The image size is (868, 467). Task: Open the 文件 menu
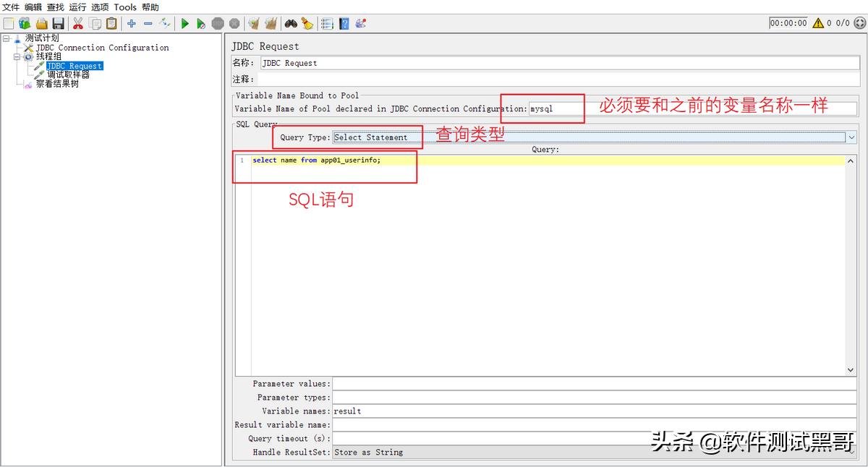click(x=11, y=7)
